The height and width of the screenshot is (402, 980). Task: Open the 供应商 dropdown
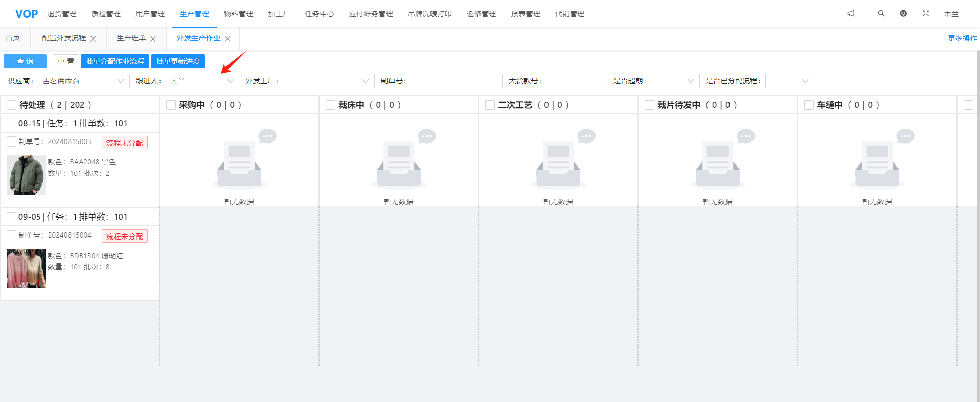[83, 81]
